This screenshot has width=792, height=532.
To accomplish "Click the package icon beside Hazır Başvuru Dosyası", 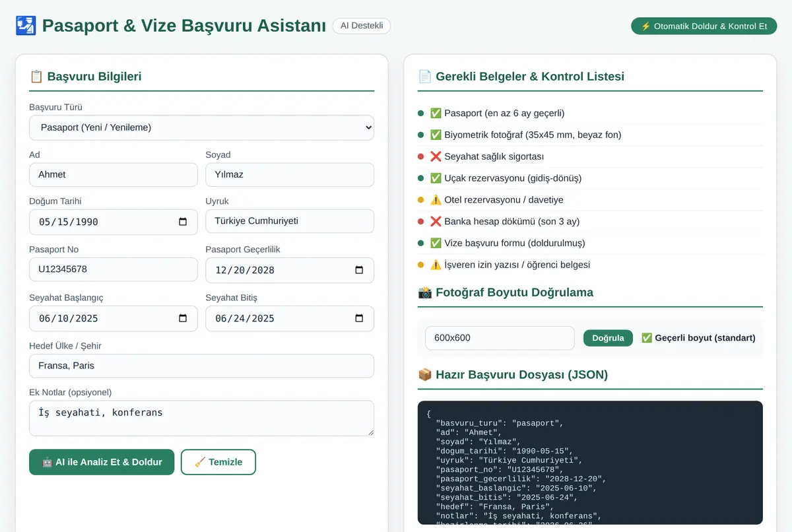I will coord(425,375).
